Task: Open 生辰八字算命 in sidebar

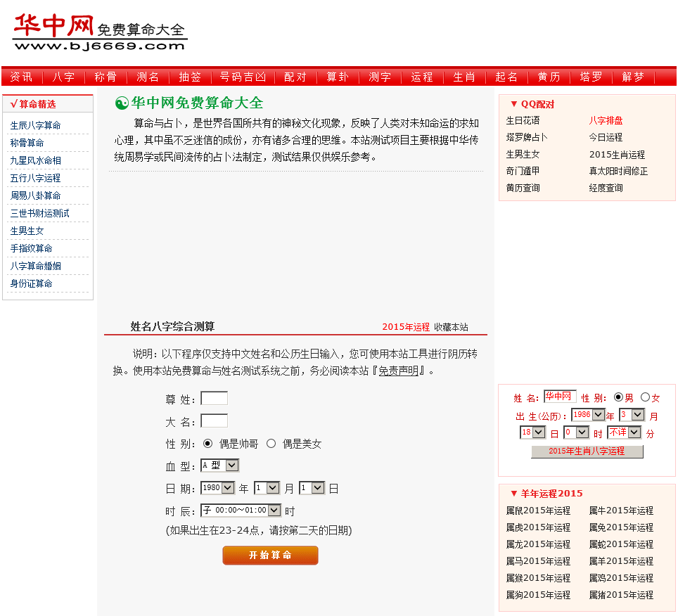Action: (x=35, y=125)
